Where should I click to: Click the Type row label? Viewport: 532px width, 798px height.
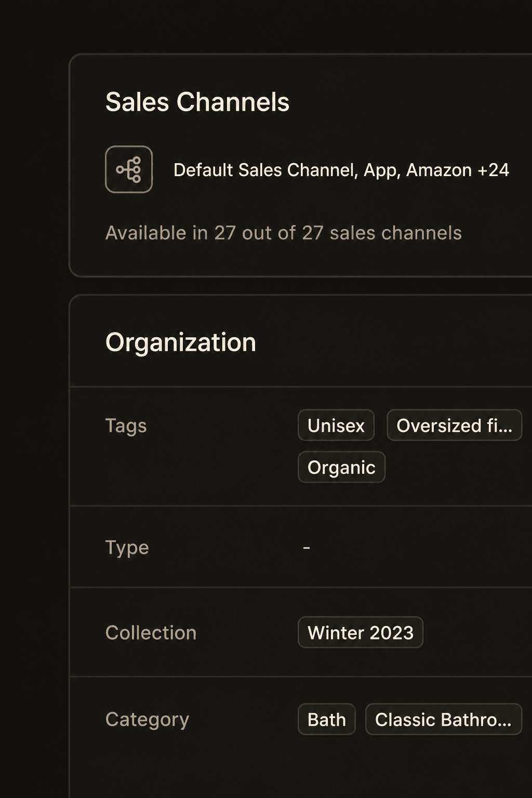pos(127,548)
